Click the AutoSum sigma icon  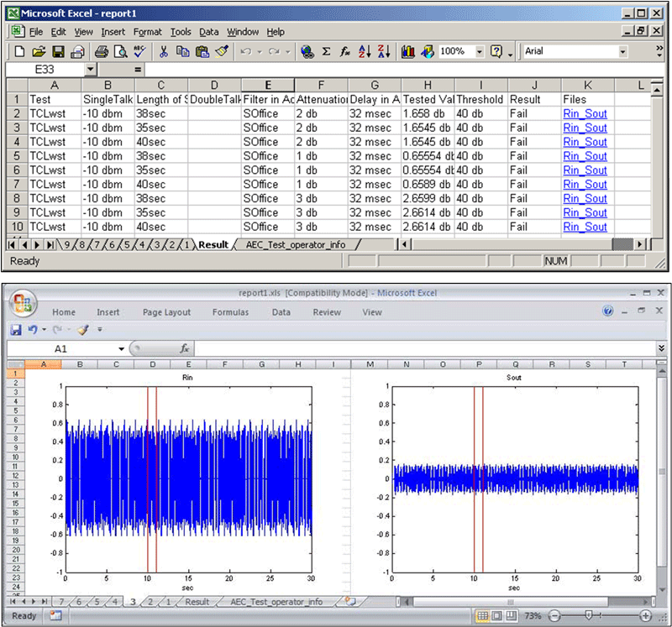pos(326,52)
